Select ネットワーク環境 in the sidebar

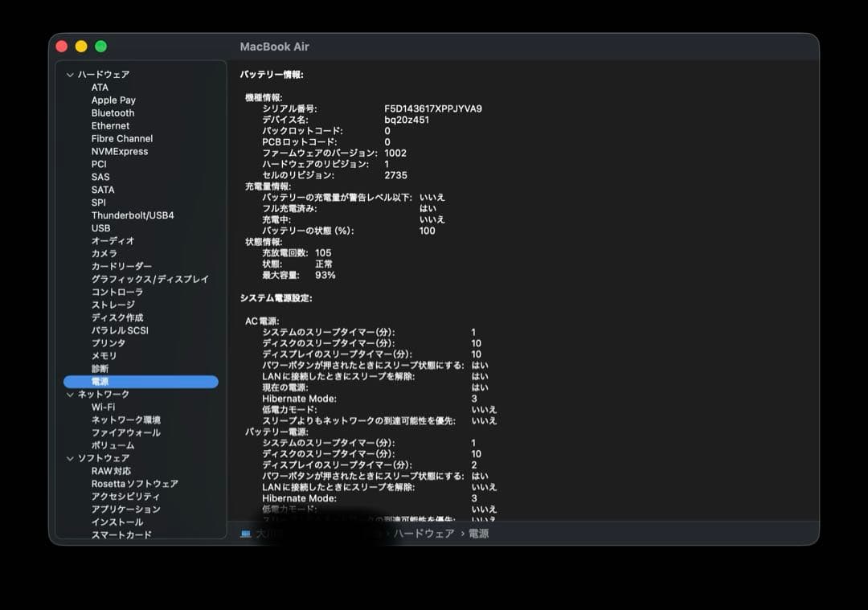click(125, 420)
